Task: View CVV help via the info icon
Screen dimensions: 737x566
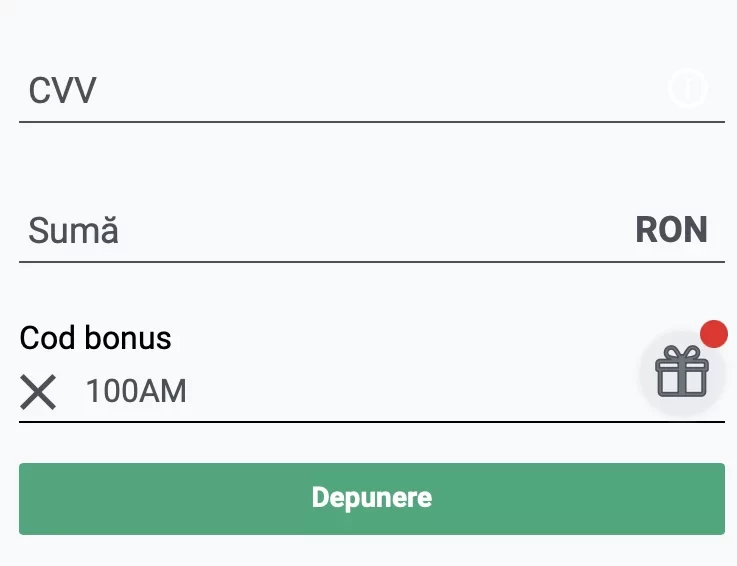Action: click(688, 88)
